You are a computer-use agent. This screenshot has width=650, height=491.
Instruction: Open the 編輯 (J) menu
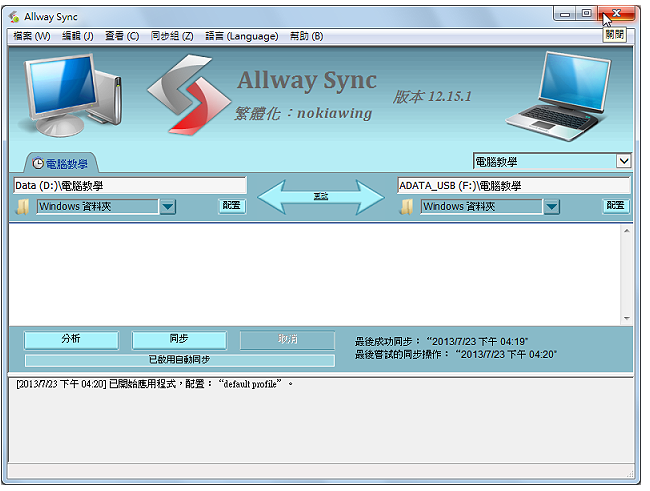pyautogui.click(x=78, y=36)
